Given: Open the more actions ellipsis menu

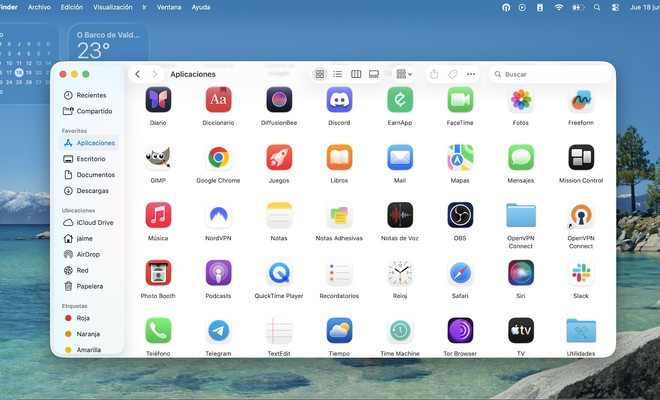Looking at the screenshot, I should pyautogui.click(x=471, y=74).
